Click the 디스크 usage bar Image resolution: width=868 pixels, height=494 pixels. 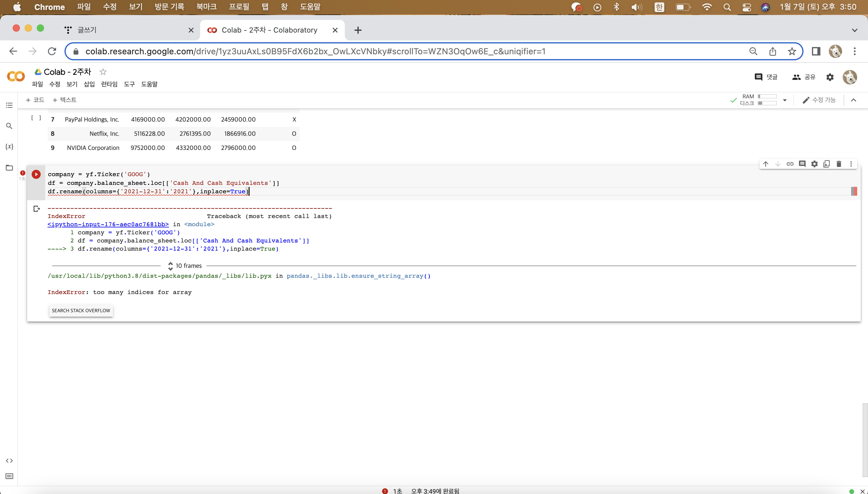[767, 103]
